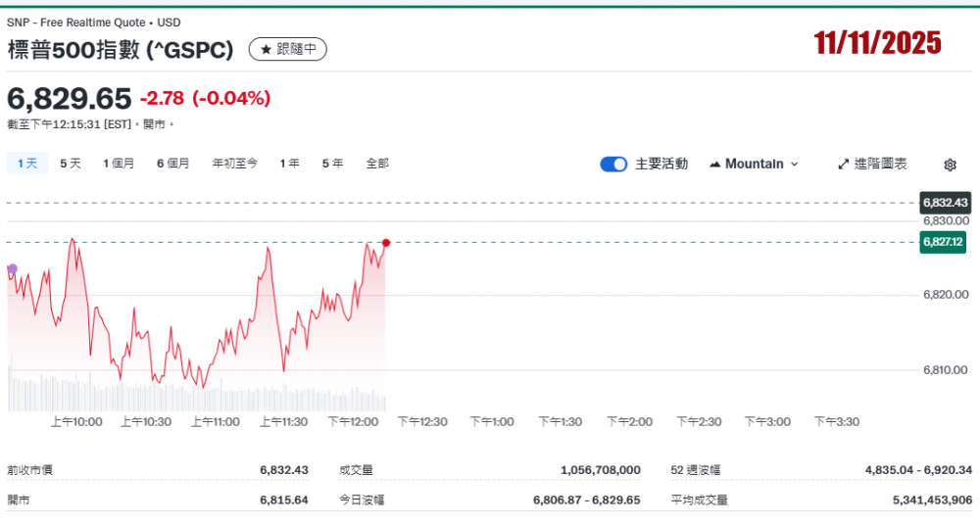Open chart settings gear icon
The height and width of the screenshot is (524, 980).
pyautogui.click(x=950, y=165)
